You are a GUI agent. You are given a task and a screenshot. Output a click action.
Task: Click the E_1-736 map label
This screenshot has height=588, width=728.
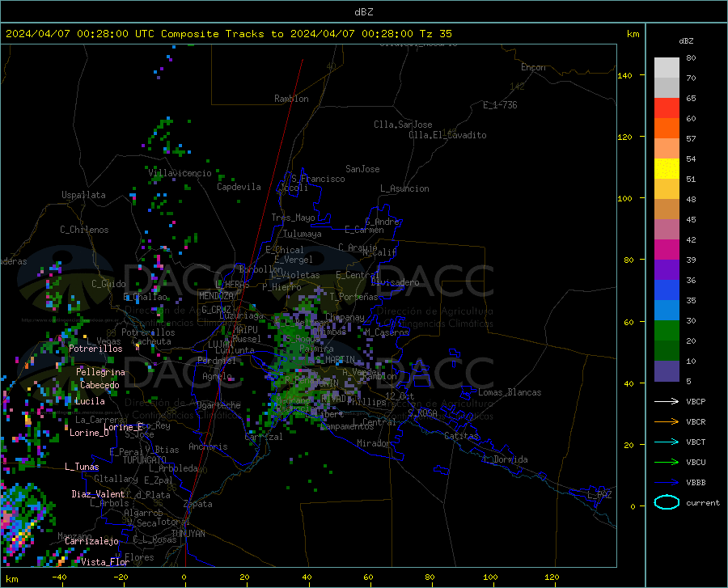click(500, 105)
